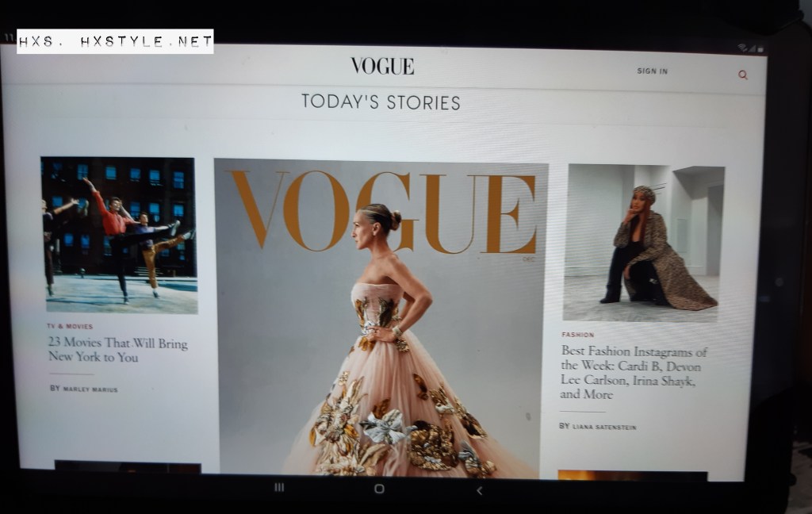View author Marley Marius's page
The image size is (812, 514).
point(90,389)
